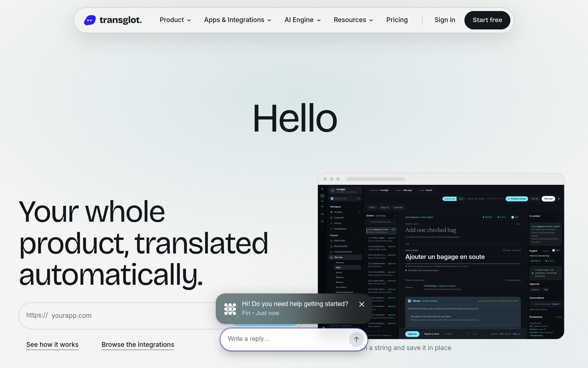Viewport: 588px width, 368px height.
Task: Click the New key button
Action: click(x=548, y=199)
